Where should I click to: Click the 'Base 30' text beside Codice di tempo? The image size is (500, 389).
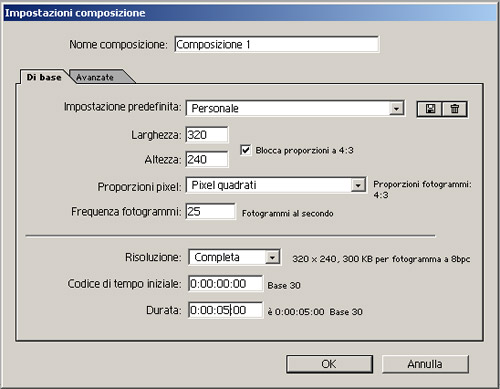coord(284,286)
